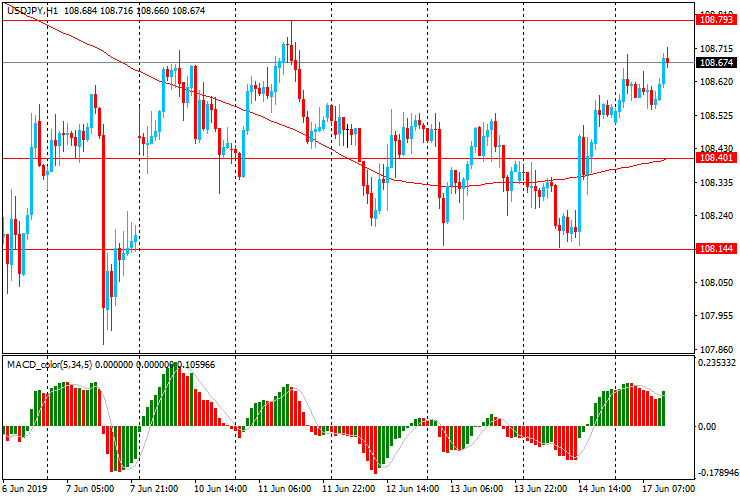Click the 12 Jun 14:00 time label
Image resolution: width=740 pixels, height=500 pixels.
[x=412, y=488]
